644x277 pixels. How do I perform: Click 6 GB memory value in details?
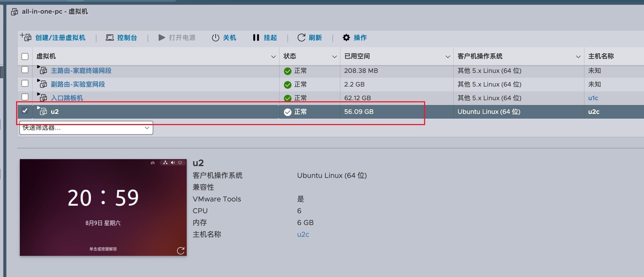[x=305, y=223]
